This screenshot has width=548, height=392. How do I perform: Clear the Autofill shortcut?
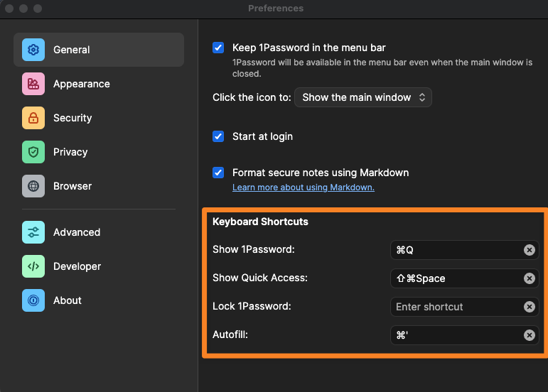coord(530,335)
